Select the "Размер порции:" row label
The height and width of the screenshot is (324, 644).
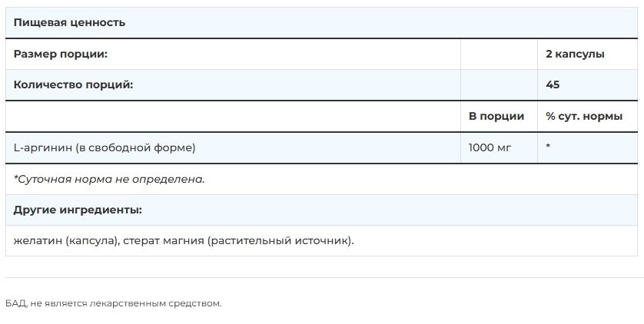[61, 55]
